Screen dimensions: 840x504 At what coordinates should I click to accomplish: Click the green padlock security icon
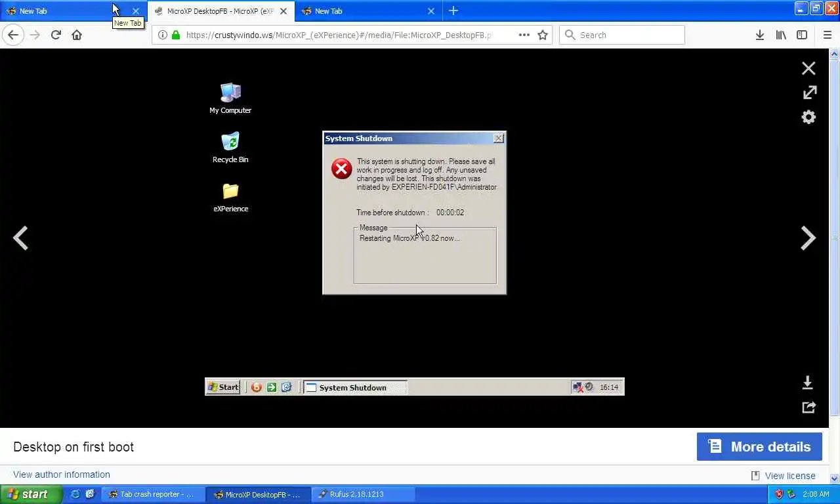175,35
